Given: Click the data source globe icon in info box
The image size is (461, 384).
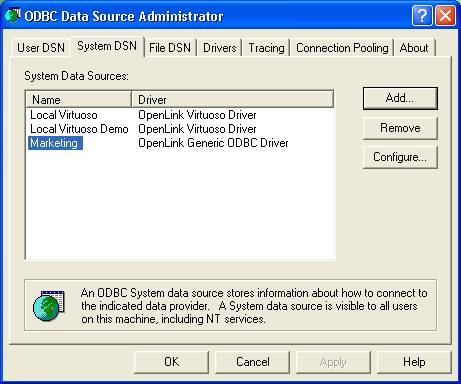Looking at the screenshot, I should [49, 306].
